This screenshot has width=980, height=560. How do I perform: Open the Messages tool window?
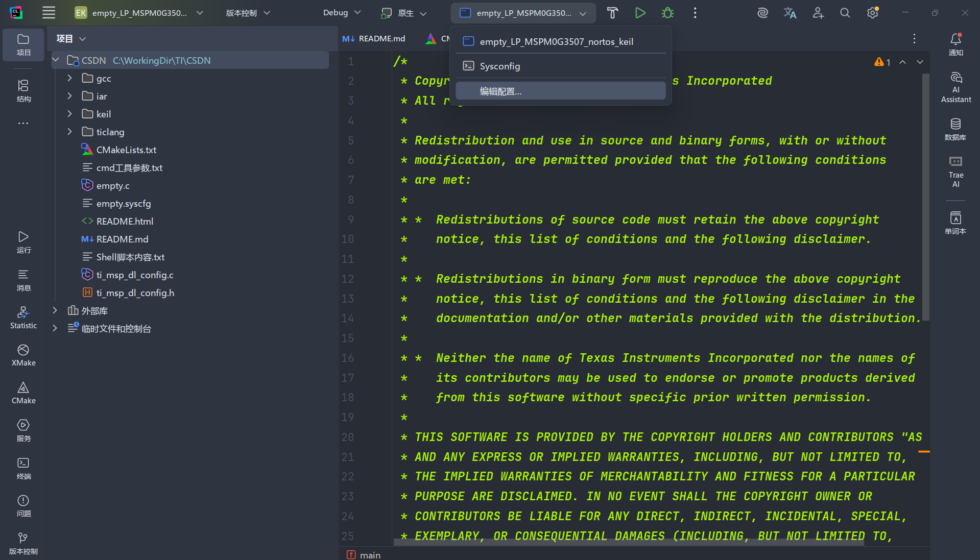pyautogui.click(x=23, y=280)
